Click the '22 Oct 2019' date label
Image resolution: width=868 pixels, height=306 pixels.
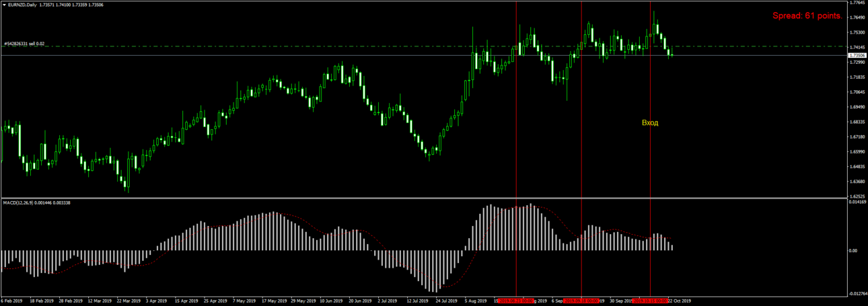678,301
